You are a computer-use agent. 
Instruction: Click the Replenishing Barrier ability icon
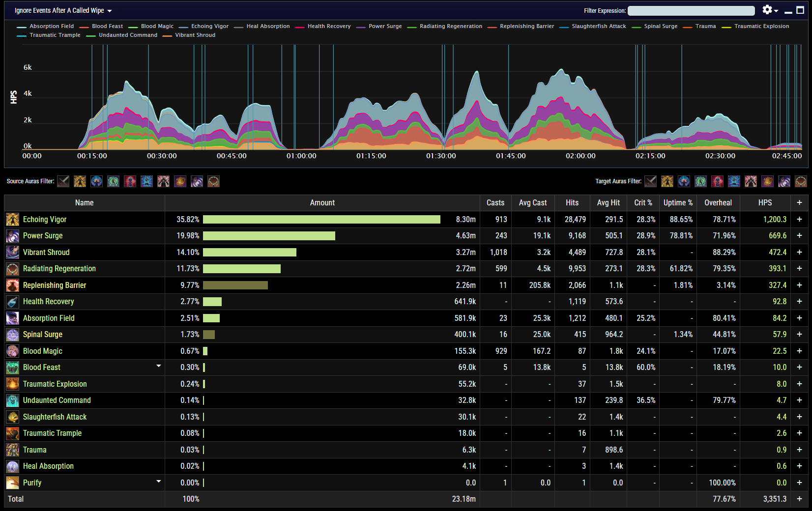(x=12, y=285)
